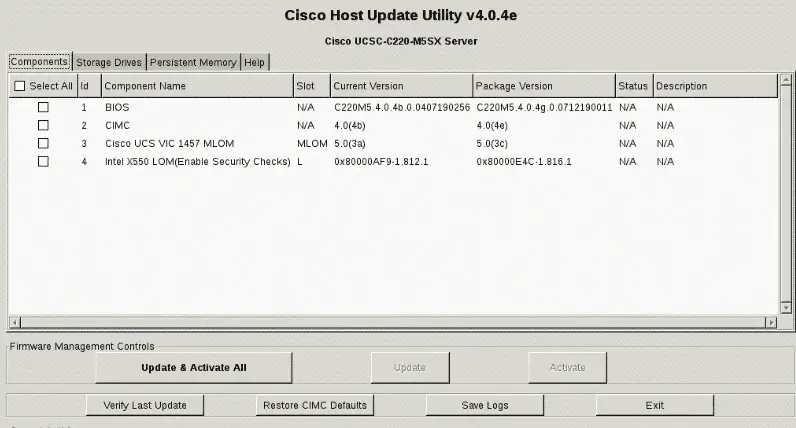796x428 pixels.
Task: Tick the CIMC component checkbox
Action: pyautogui.click(x=43, y=125)
